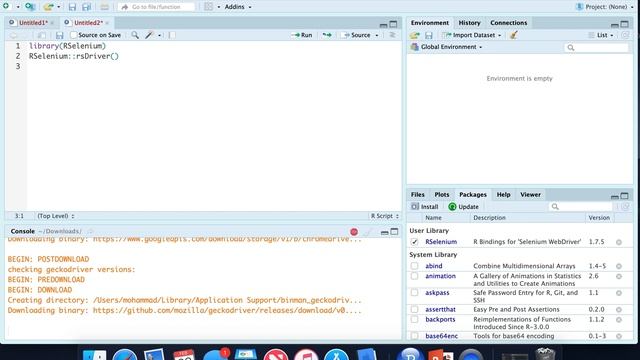Open the RSelenium package link
This screenshot has height=360, width=640.
coord(441,242)
